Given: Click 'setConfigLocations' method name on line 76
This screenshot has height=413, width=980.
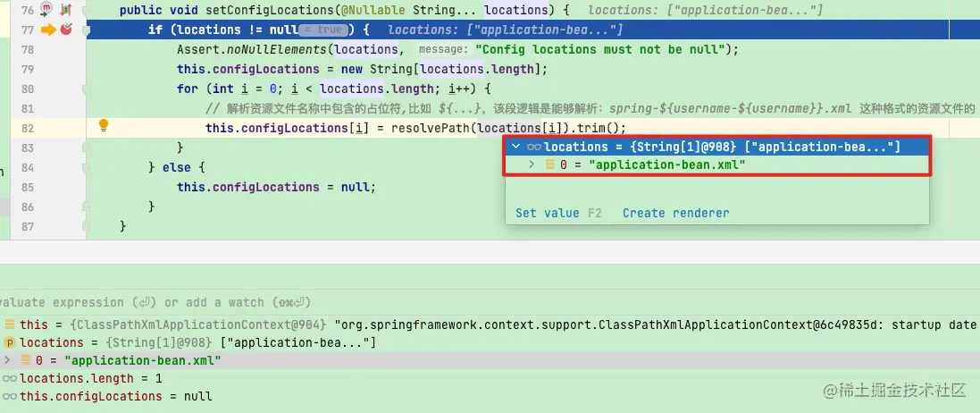Looking at the screenshot, I should [270, 10].
